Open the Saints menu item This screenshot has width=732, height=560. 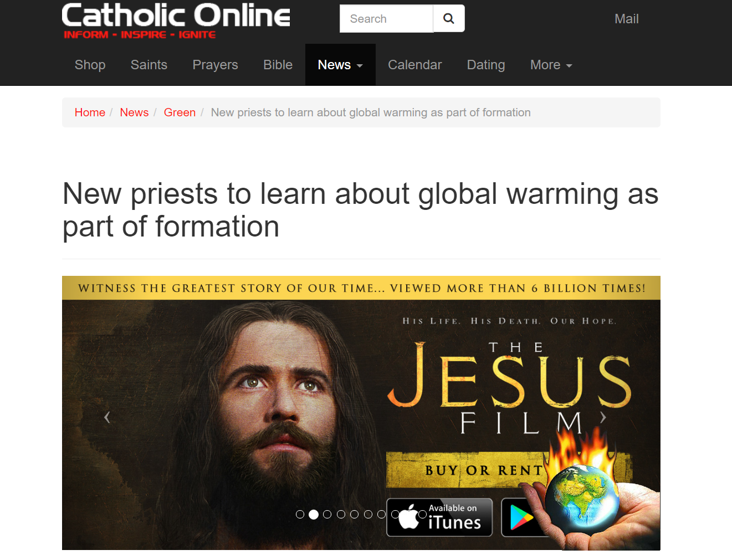(x=149, y=65)
